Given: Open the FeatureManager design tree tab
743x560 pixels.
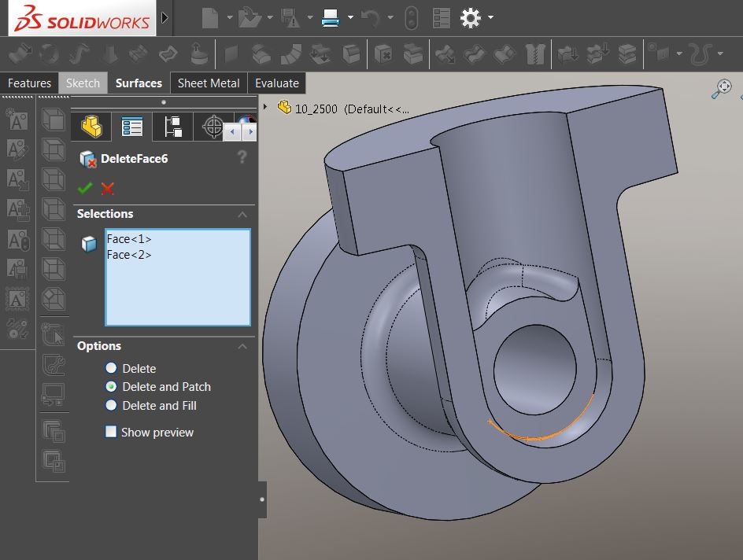Looking at the screenshot, I should pos(91,127).
